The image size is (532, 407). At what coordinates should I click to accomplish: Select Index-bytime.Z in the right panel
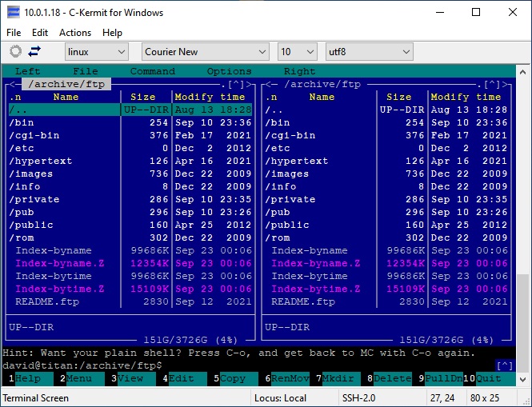[x=386, y=289]
